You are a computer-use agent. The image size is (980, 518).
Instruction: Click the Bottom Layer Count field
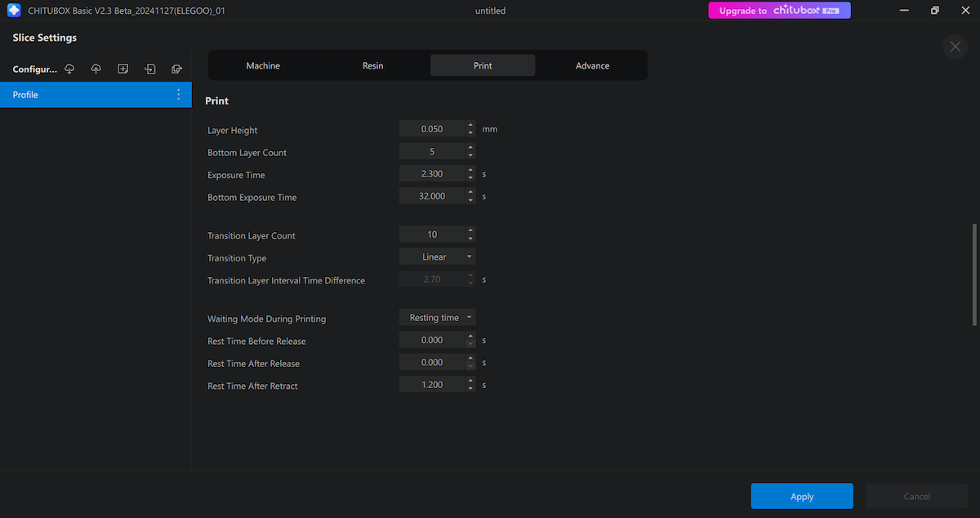coord(432,151)
